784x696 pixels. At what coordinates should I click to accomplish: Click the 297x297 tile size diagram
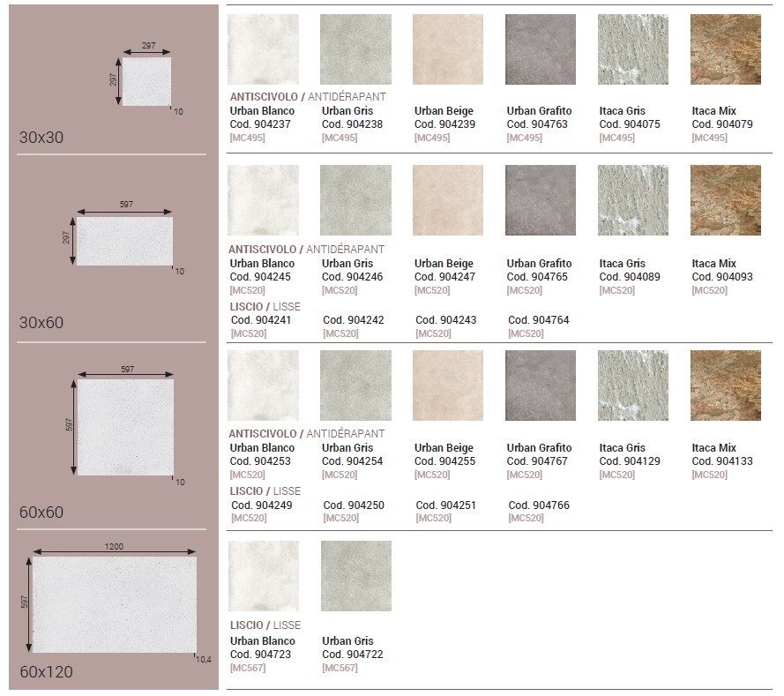[x=146, y=81]
